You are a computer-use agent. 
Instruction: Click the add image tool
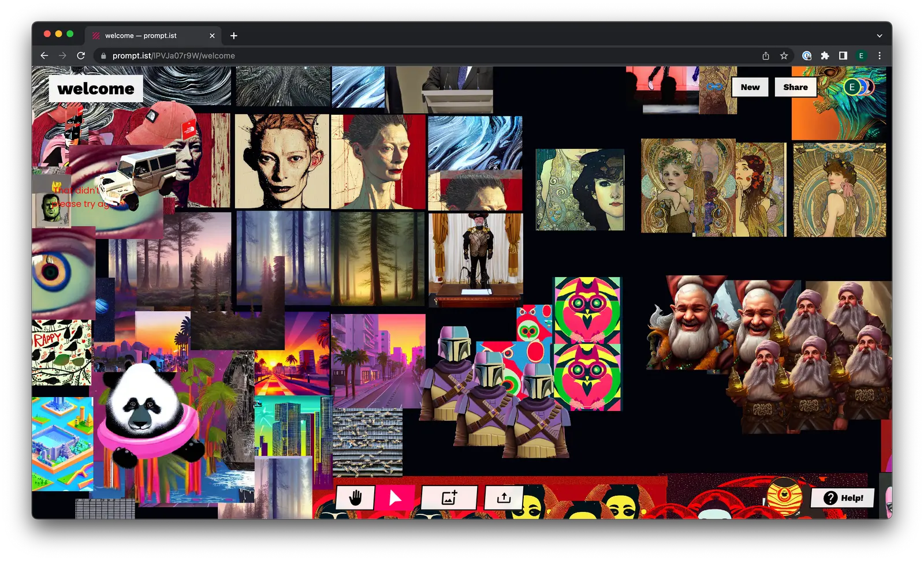tap(449, 498)
